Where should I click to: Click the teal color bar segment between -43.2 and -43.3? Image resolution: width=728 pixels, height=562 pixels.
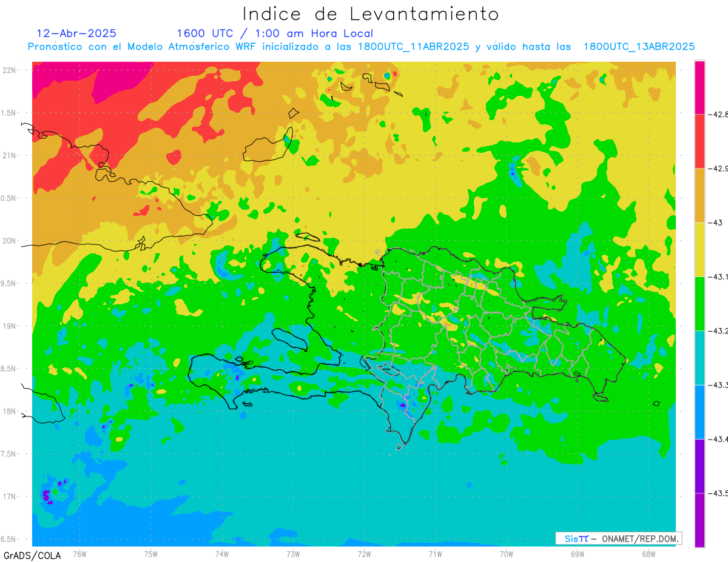(699, 358)
